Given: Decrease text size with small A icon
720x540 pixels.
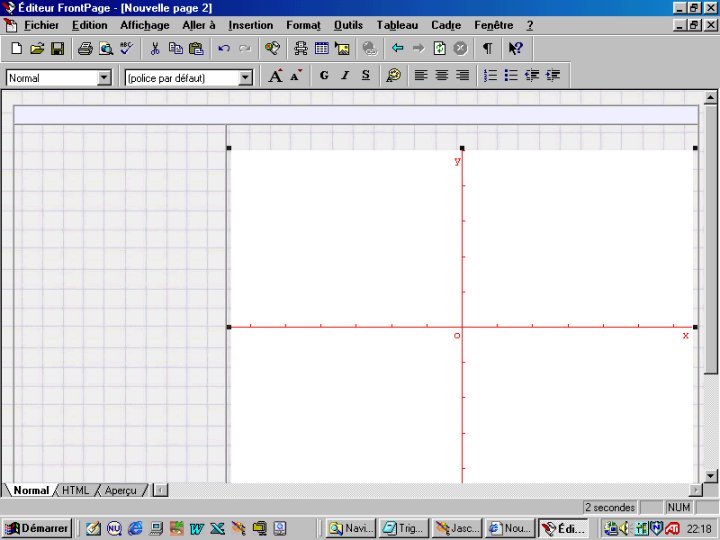Looking at the screenshot, I should (x=296, y=76).
